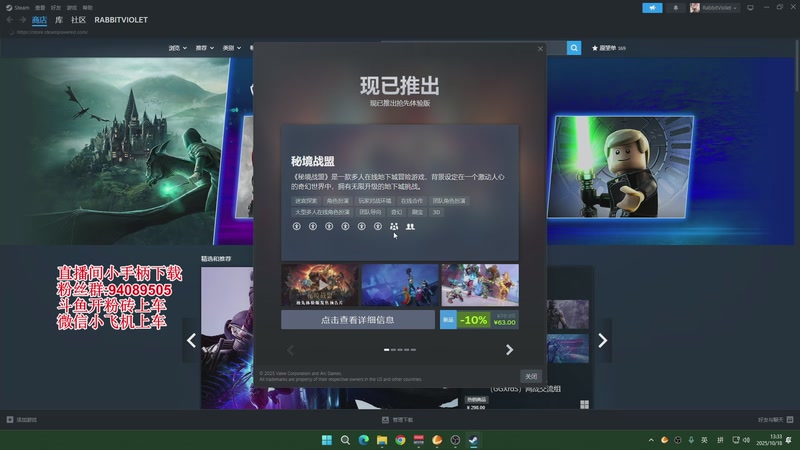The width and height of the screenshot is (800, 450).
Task: Click the microphone tray icon
Action: point(691,440)
